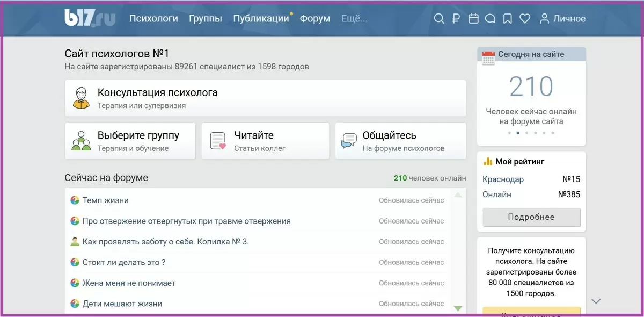Image resolution: width=644 pixels, height=317 pixels.
Task: Open the calendar events icon
Action: point(473,18)
